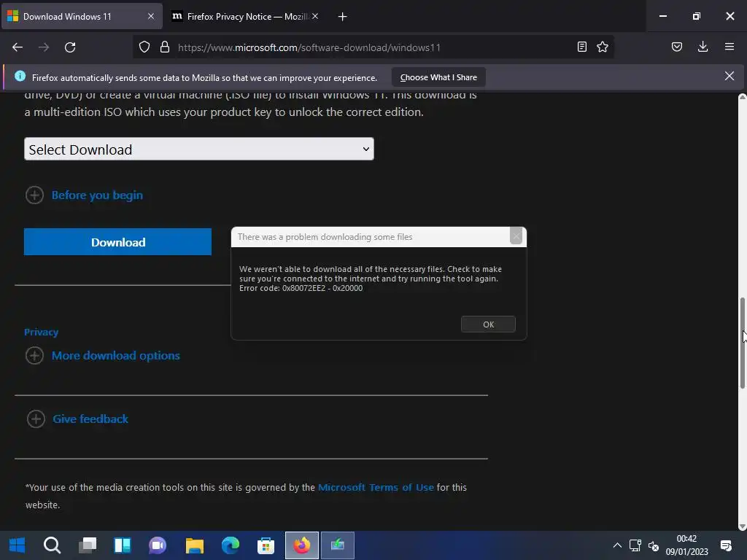Close the Download Windows 11 tab
The image size is (747, 560).
151,17
